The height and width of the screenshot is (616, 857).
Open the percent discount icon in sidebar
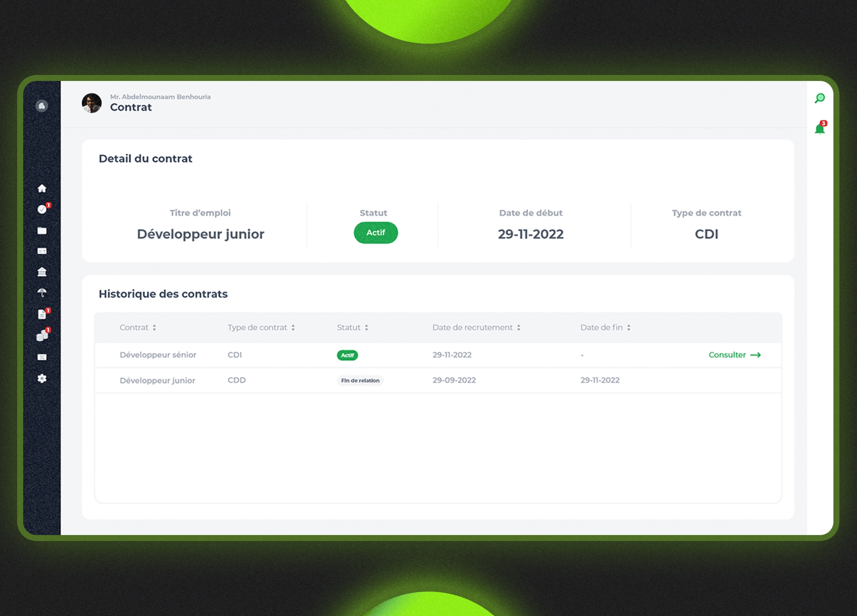click(x=42, y=357)
